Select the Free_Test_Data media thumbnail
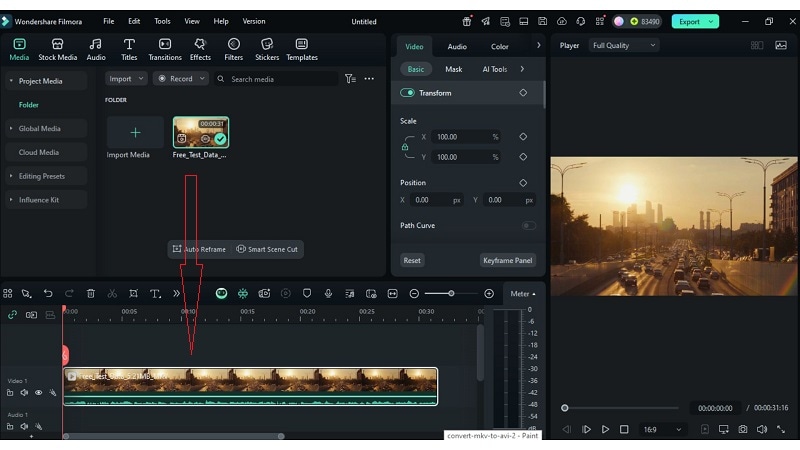 coord(201,132)
